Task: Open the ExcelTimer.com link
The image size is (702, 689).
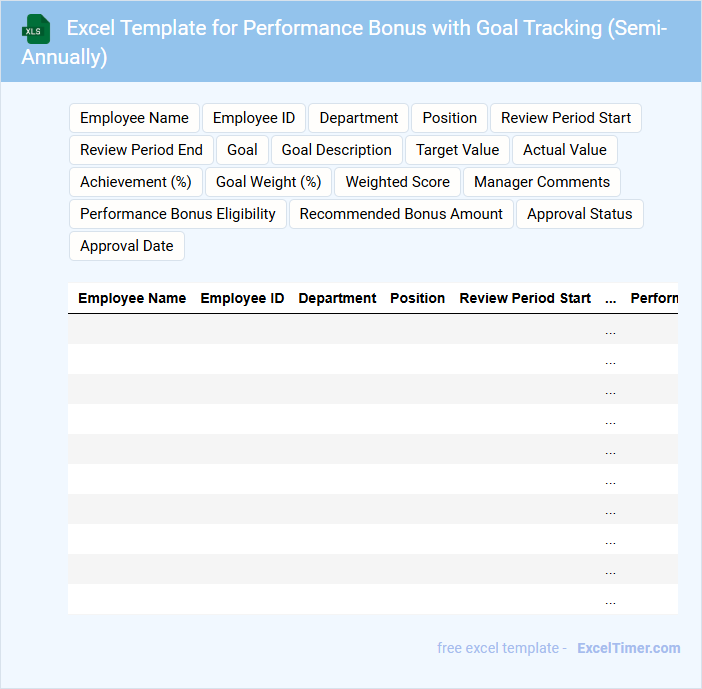Action: [x=628, y=648]
